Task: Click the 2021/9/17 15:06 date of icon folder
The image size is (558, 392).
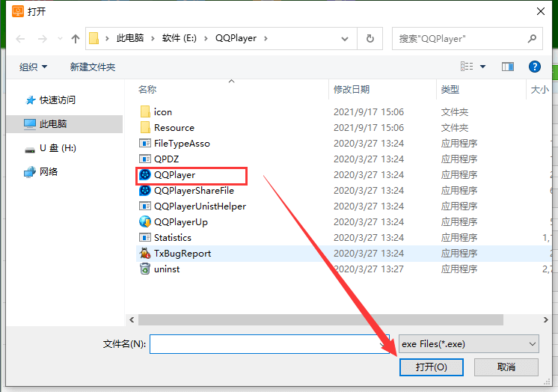Action: [x=369, y=112]
